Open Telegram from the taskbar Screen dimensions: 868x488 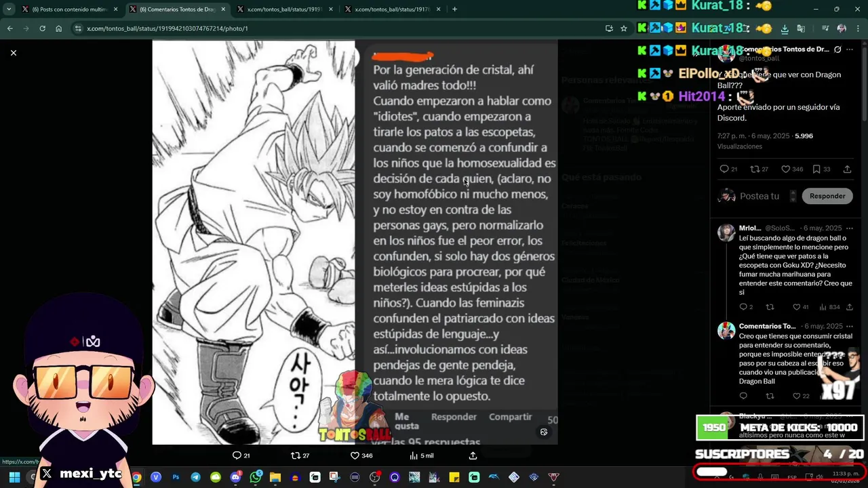click(x=195, y=477)
